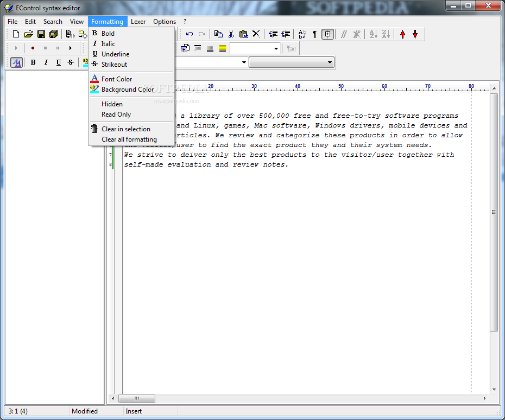The image size is (505, 420).
Task: Click the grayed clear-style X icon
Action: click(x=291, y=48)
